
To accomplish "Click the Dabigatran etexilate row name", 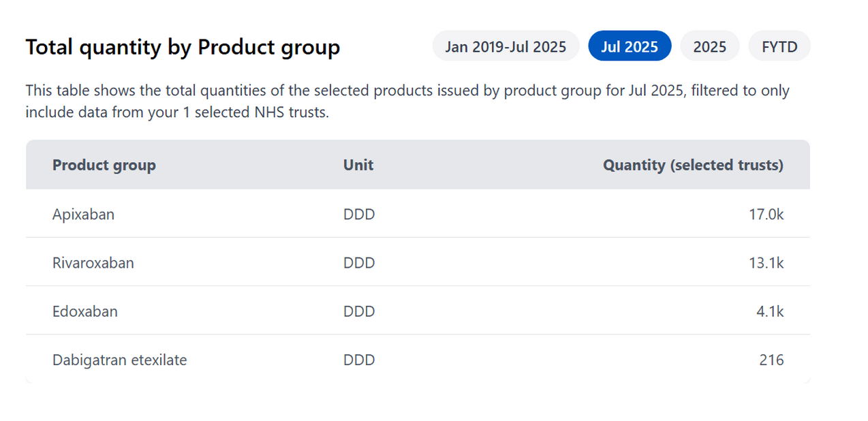I will pyautogui.click(x=120, y=360).
